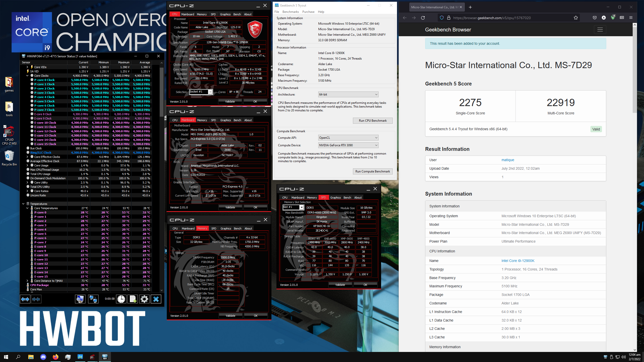Open File menu in Geekbench
The height and width of the screenshot is (362, 644).
(x=277, y=12)
